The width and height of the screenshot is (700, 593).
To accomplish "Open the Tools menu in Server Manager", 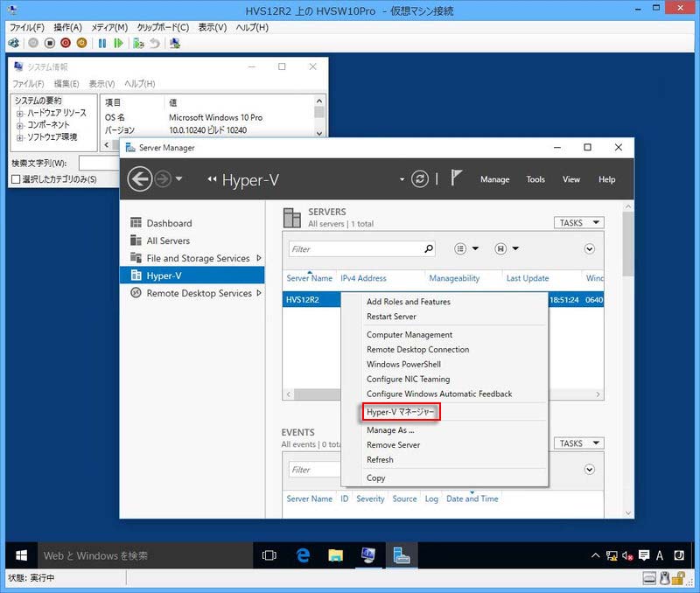I will [x=535, y=179].
